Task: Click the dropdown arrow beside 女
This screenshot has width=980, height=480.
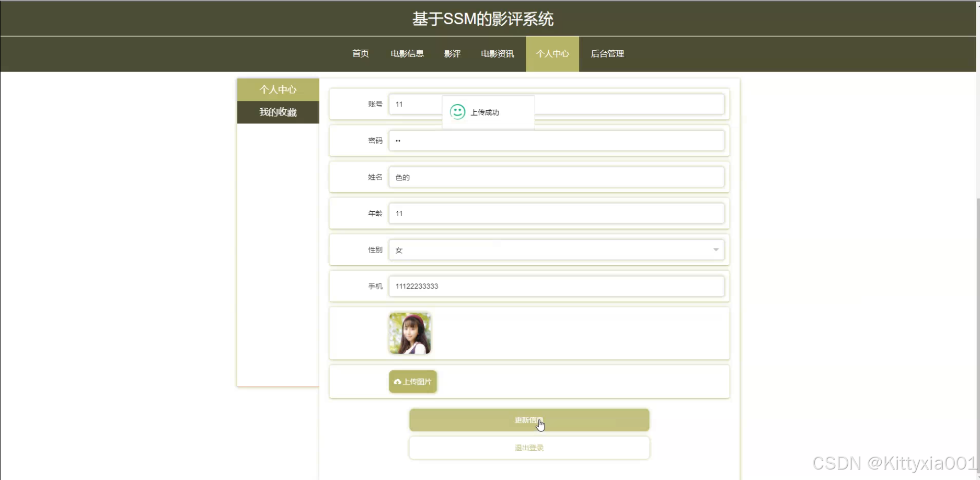Action: click(x=715, y=250)
